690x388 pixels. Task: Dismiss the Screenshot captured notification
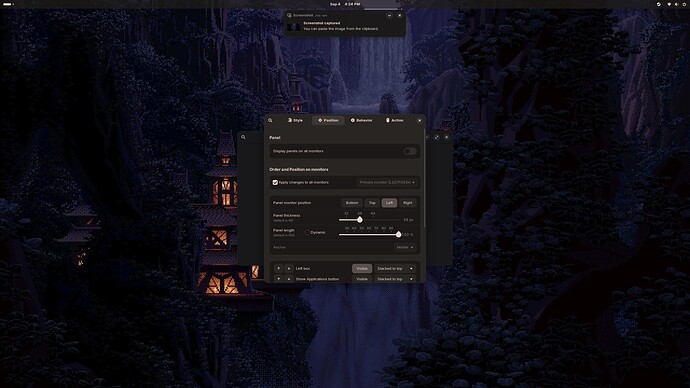[x=400, y=15]
